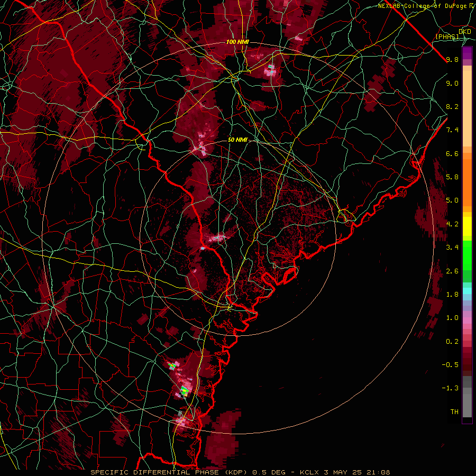Click the 4.2 scale value
This screenshot has width=476, height=476.
point(452,224)
